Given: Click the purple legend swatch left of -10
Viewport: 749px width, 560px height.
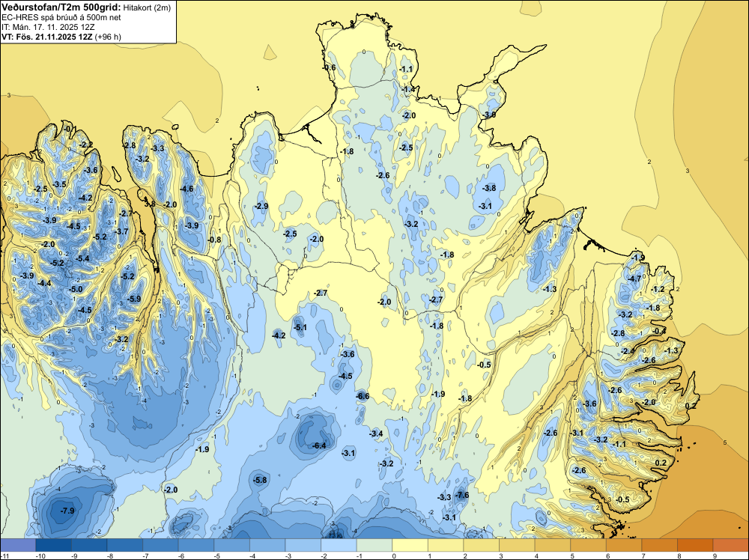Looking at the screenshot, I should (18, 545).
